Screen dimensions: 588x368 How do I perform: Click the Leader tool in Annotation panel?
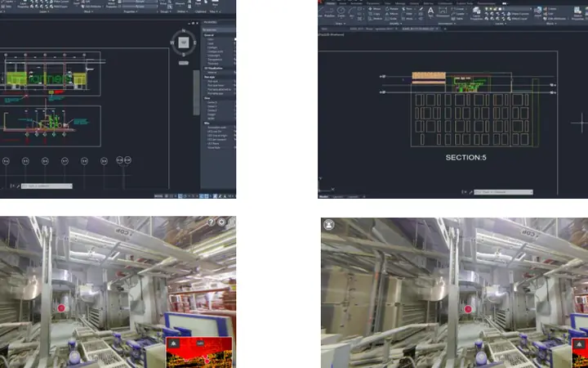coord(458,14)
